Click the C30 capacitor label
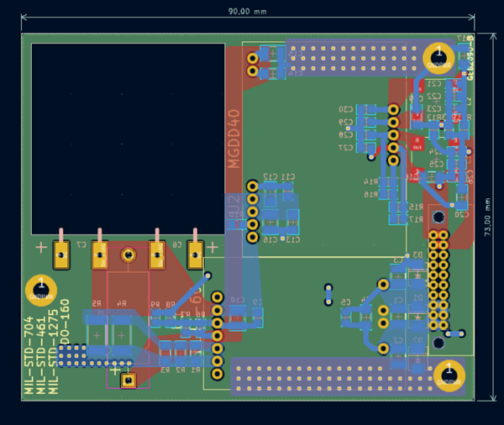The width and height of the screenshot is (504, 425). pyautogui.click(x=346, y=110)
